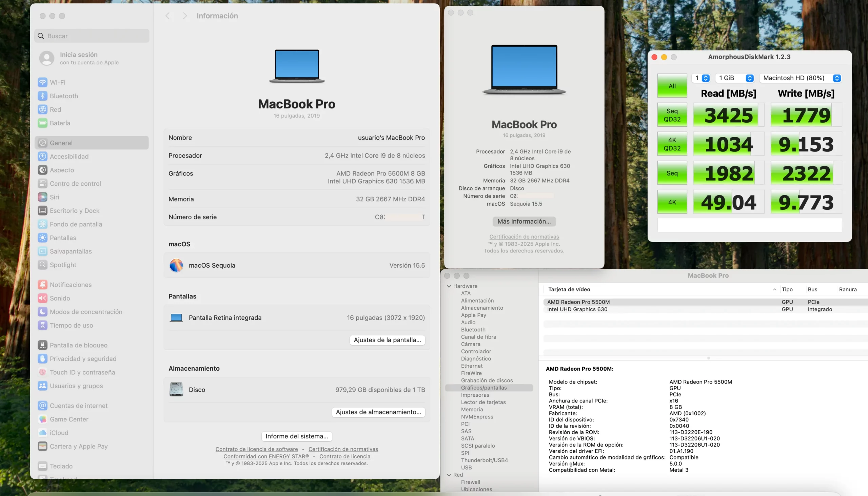The width and height of the screenshot is (868, 496).
Task: Run Seq QD32 benchmark test
Action: coord(672,115)
